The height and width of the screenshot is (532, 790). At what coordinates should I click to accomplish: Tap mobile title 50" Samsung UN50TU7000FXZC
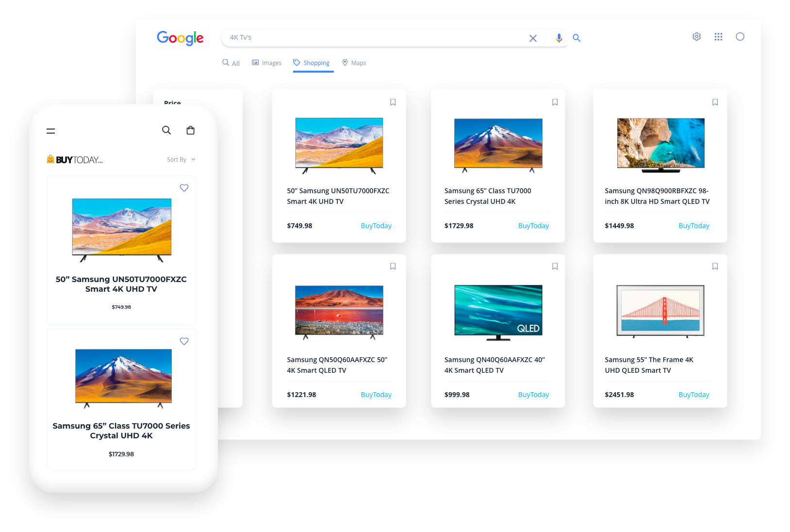[121, 284]
